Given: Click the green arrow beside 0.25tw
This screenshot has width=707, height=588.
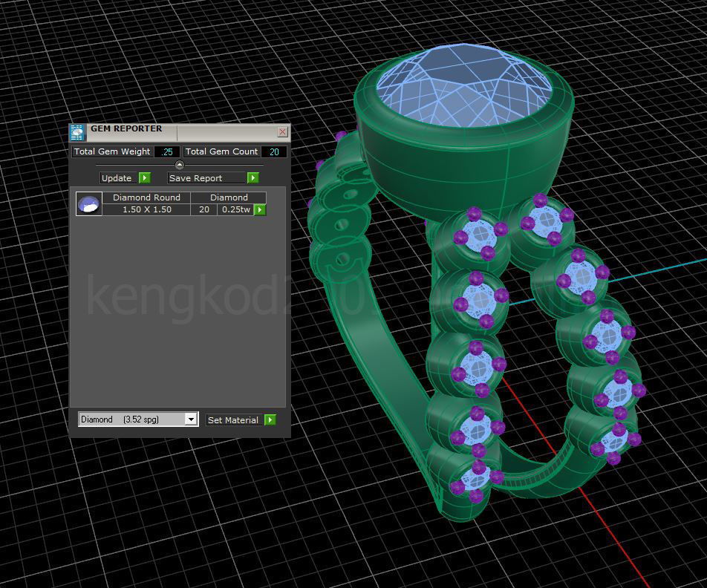Looking at the screenshot, I should (260, 209).
